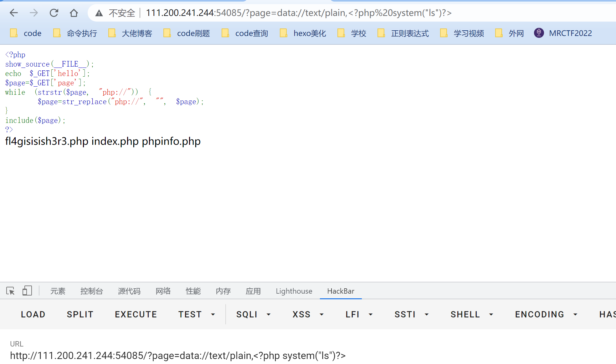Click the 'fl4gisisish3r3.php index.php phpinfo.php' output
Screen dimensions: 616x364
coord(103,141)
